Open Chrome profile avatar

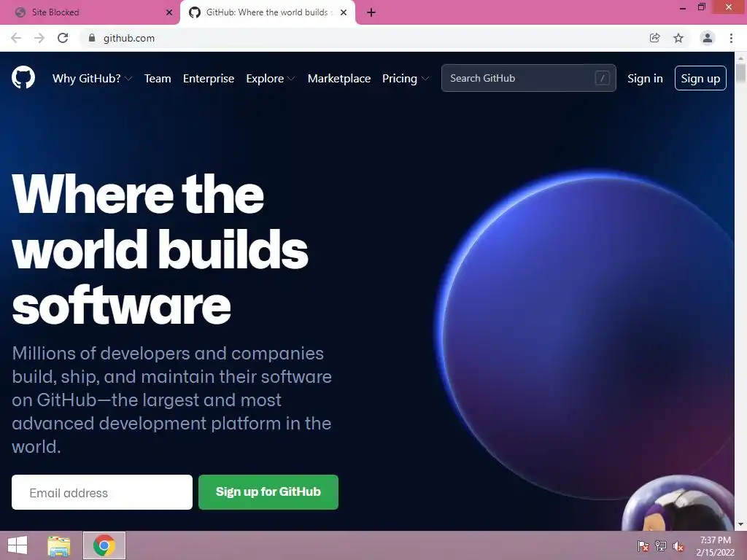(708, 38)
